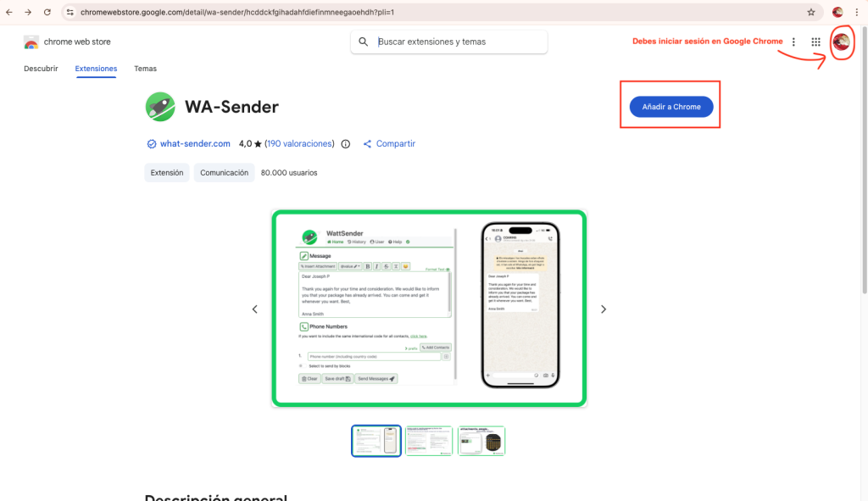Open the Temas tab

145,69
